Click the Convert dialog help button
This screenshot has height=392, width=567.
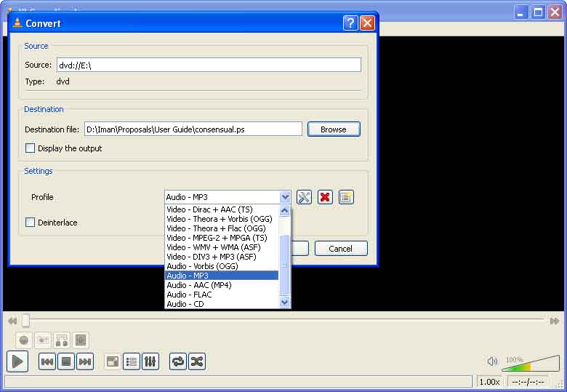click(350, 23)
